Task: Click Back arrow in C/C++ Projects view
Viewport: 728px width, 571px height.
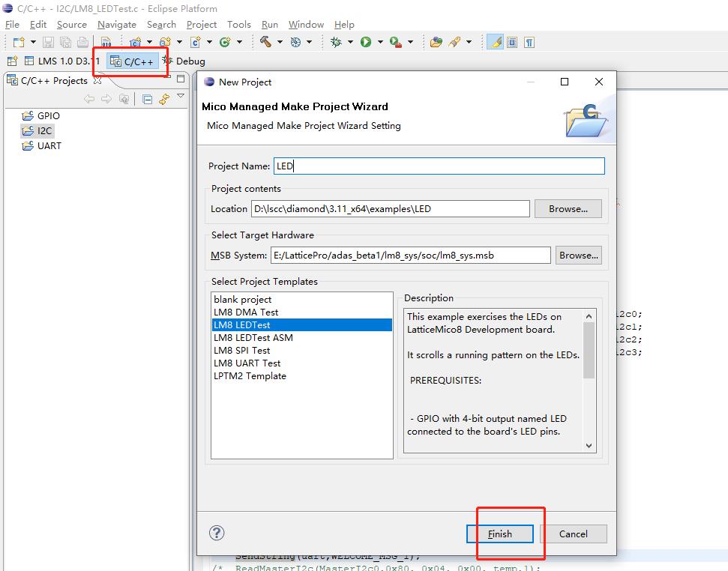Action: [x=89, y=99]
